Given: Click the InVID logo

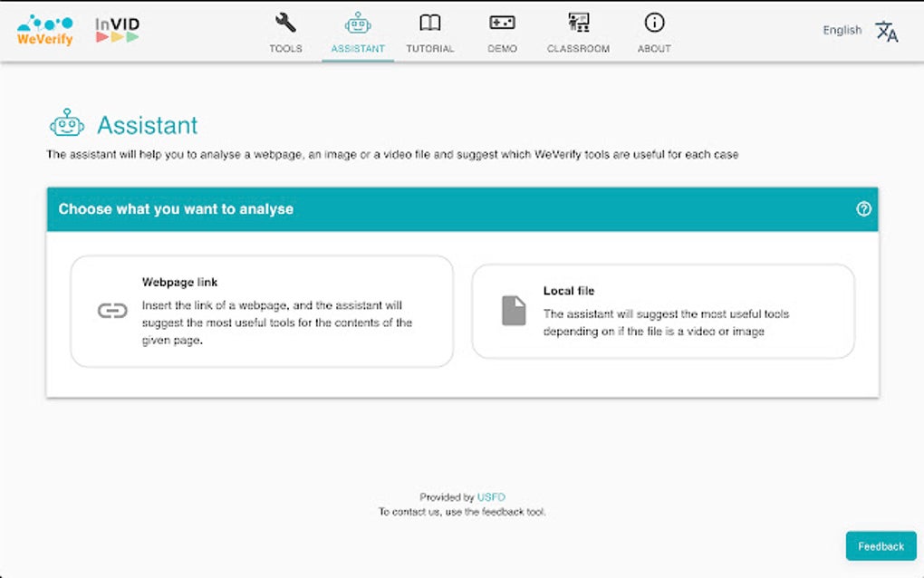Looking at the screenshot, I should [x=119, y=29].
